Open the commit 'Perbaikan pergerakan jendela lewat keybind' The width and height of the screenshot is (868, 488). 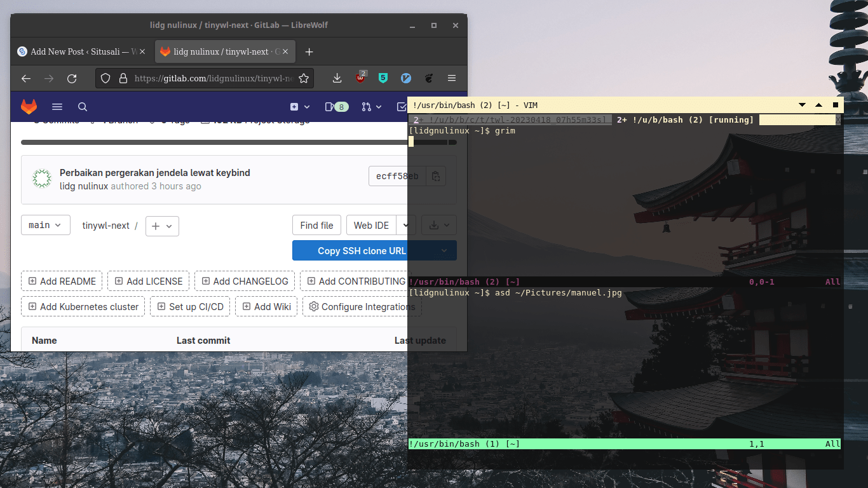coord(155,172)
